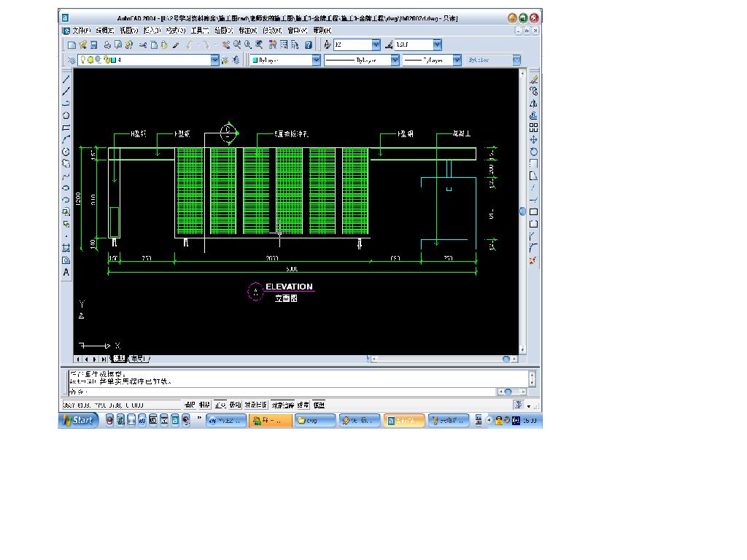This screenshot has width=747, height=560.
Task: Click the vertical scrollbar thumb of drawing area
Action: tap(522, 211)
